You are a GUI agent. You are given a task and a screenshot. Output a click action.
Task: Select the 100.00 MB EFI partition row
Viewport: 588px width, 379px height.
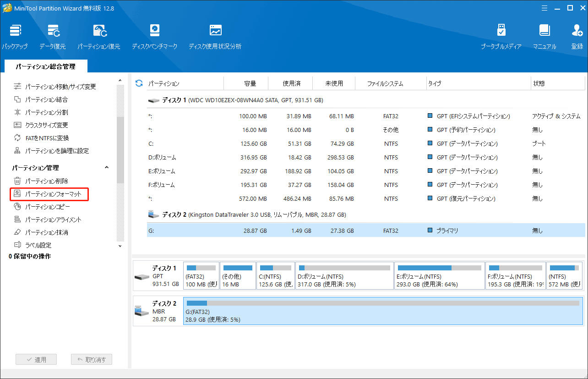click(366, 116)
